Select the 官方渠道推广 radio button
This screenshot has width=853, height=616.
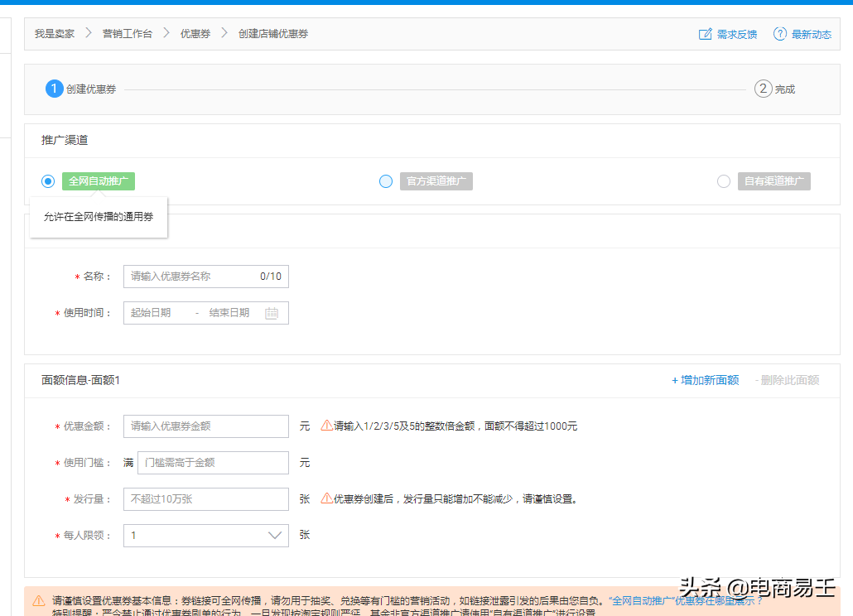tap(386, 181)
